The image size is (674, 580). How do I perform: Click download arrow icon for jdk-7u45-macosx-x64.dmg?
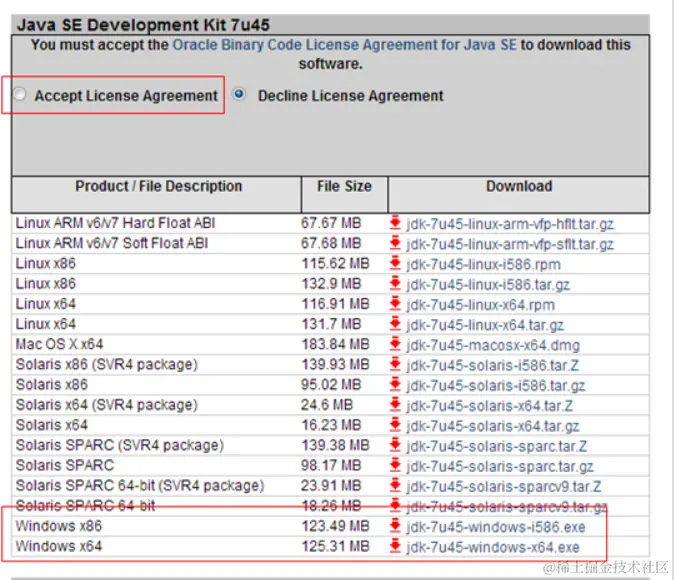[395, 344]
